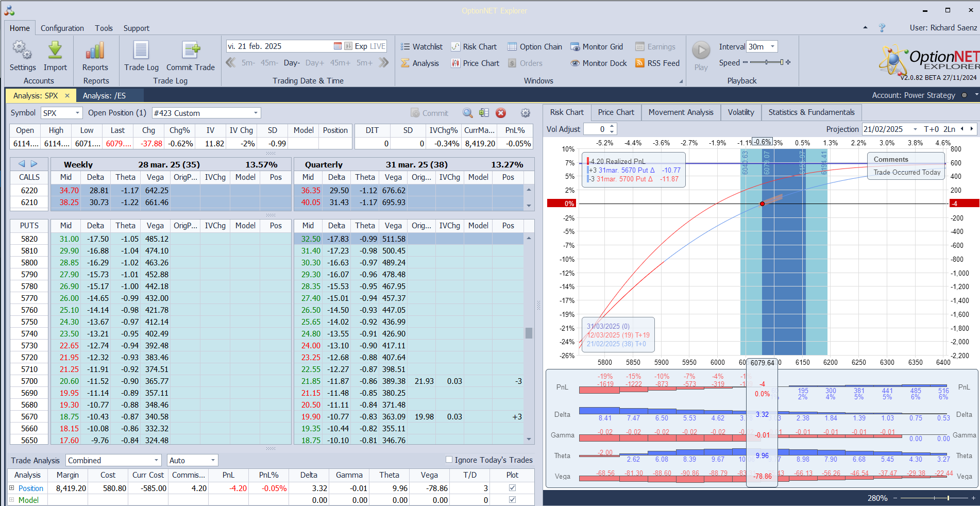The width and height of the screenshot is (980, 506).
Task: Click the magnifier search icon near Commit
Action: click(x=467, y=113)
